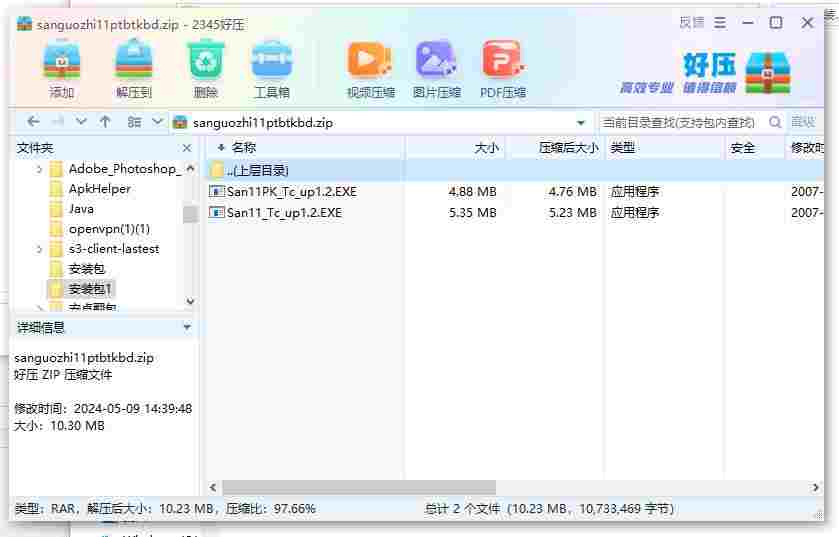The image size is (839, 537).
Task: Open the PDF压缩 tool
Action: pyautogui.click(x=503, y=70)
